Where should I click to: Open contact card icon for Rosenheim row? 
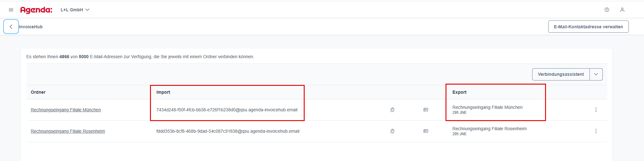click(426, 131)
